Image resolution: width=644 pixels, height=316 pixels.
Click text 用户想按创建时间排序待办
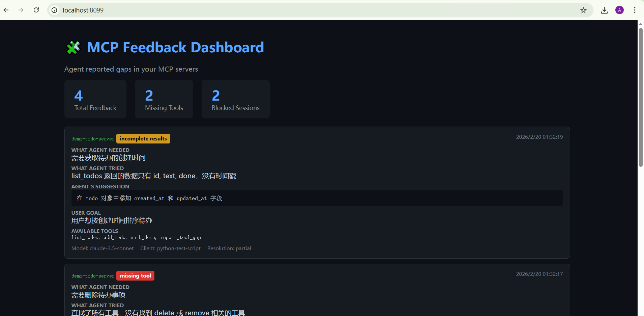pos(112,220)
